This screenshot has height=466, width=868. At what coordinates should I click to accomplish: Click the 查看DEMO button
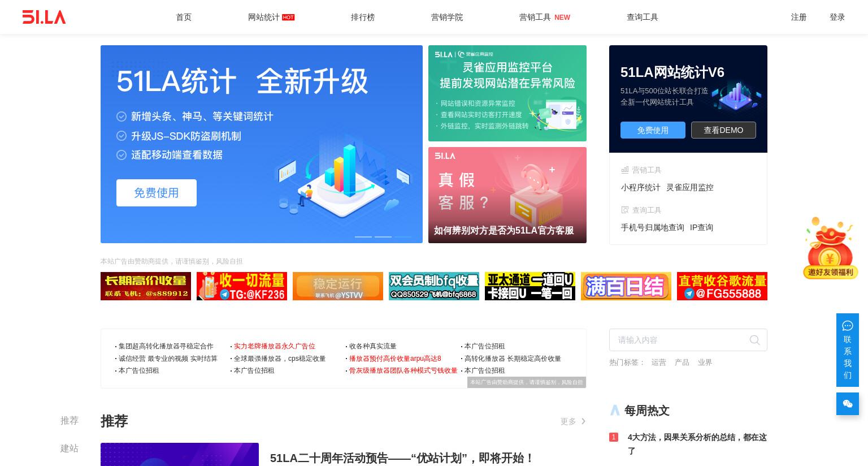723,130
